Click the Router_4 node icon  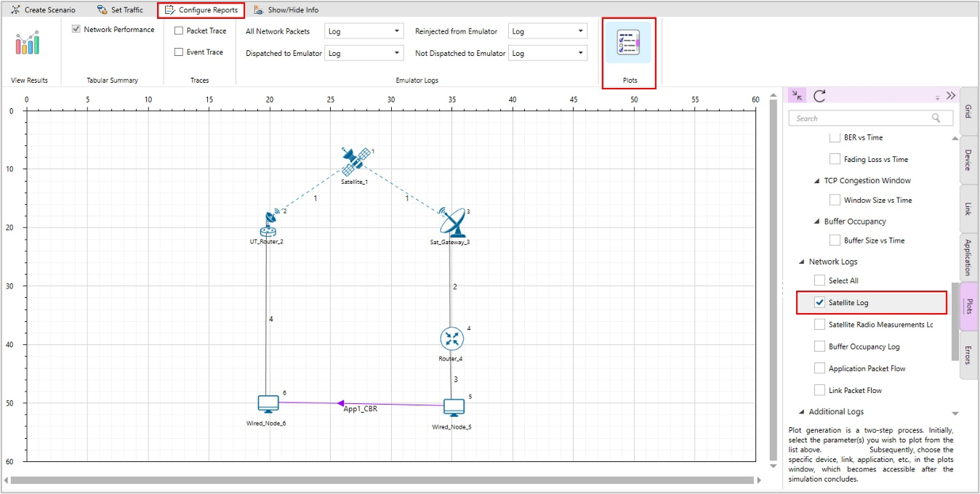click(x=451, y=339)
